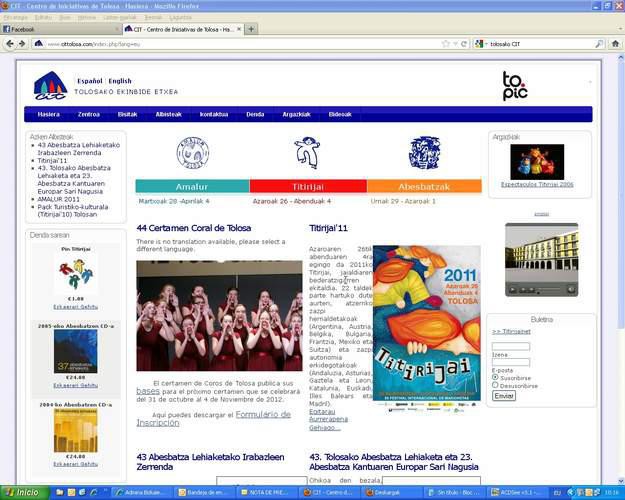Switch site language to Español
Image resolution: width=625 pixels, height=500 pixels.
pos(90,81)
